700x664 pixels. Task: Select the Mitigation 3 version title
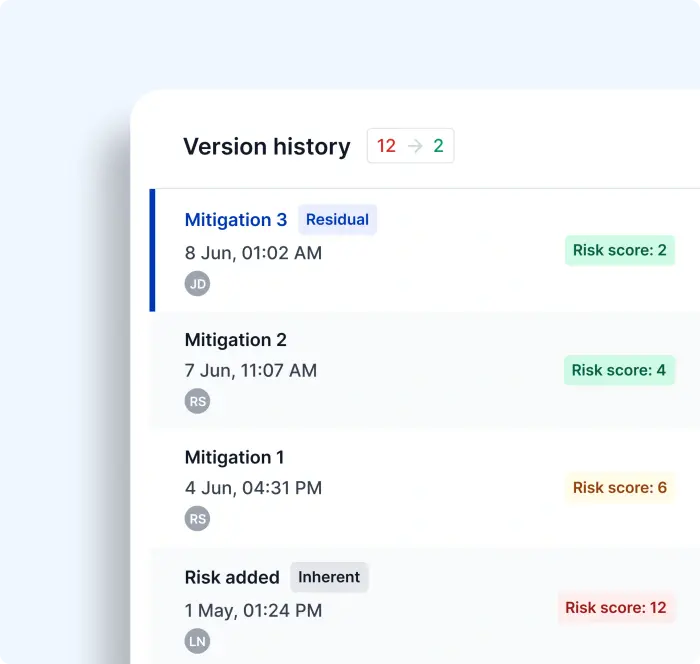236,220
